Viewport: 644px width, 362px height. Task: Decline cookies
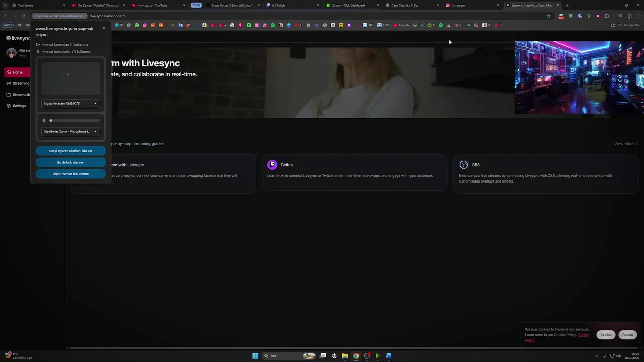coord(606,335)
